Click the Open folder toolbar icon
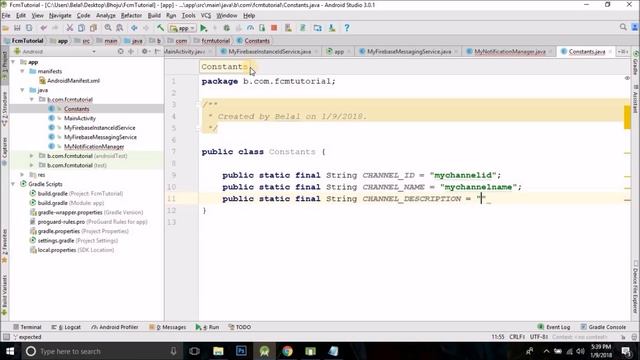Image resolution: width=640 pixels, height=360 pixels. pos(5,28)
